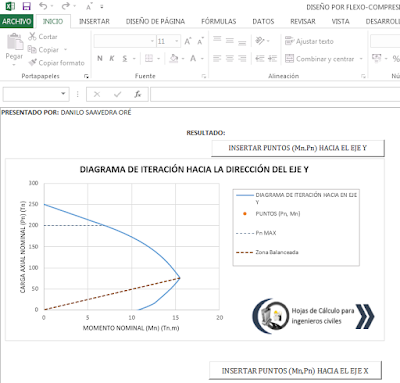Viewport: 400px width, 383px height.
Task: Click Increase Font Size icon
Action: (188, 41)
